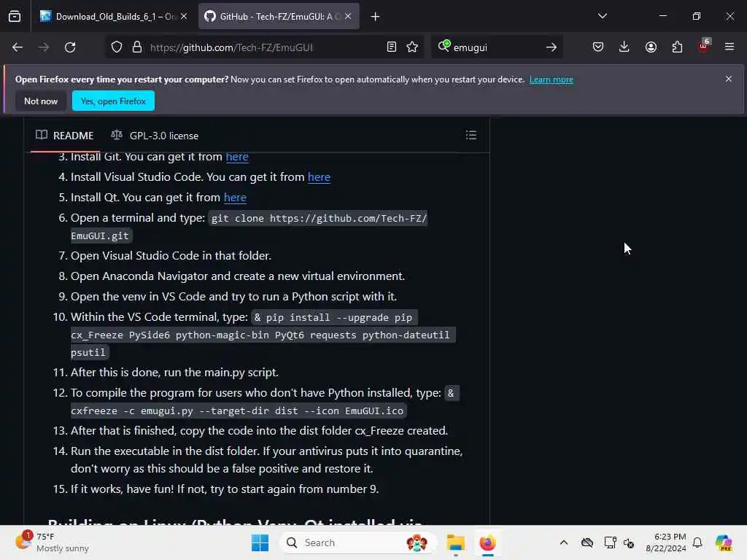Open the notifications bell
The width and height of the screenshot is (747, 560).
coord(697,542)
